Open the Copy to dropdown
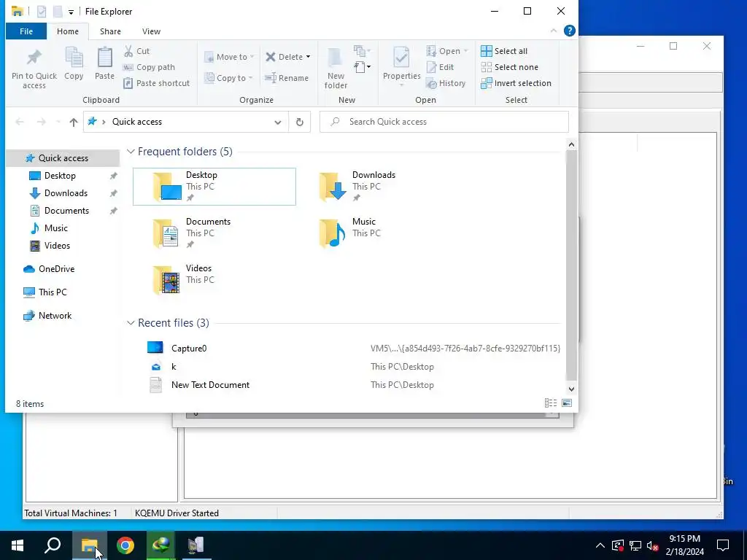The image size is (747, 560). [228, 77]
